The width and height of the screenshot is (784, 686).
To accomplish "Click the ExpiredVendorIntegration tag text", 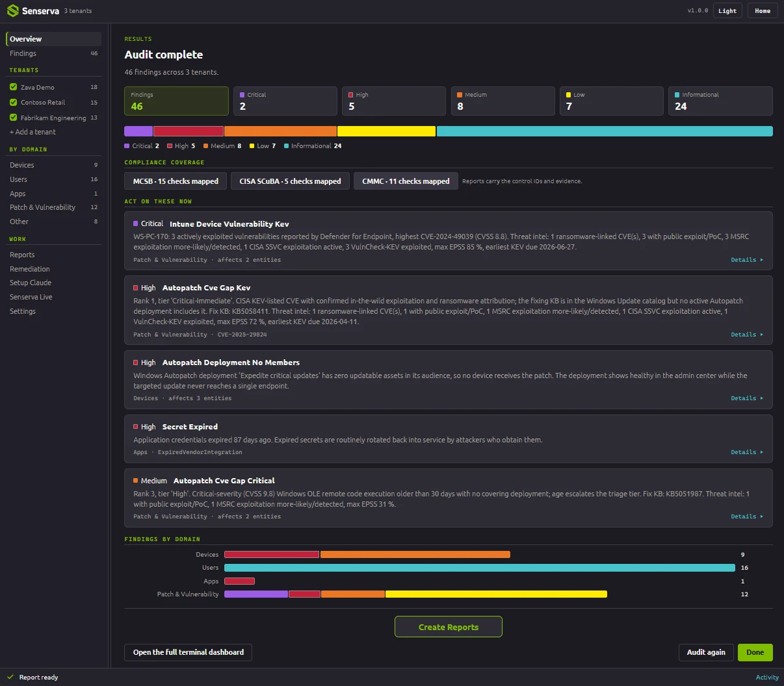I will tap(200, 452).
